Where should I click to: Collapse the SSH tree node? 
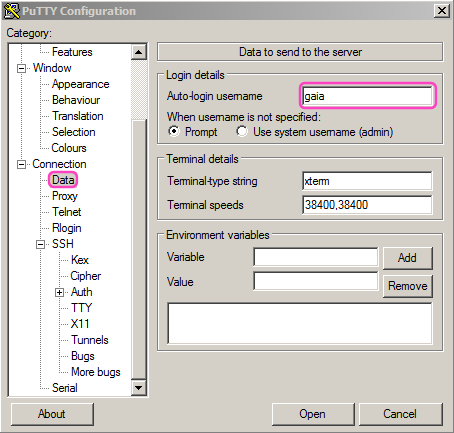[x=40, y=245]
